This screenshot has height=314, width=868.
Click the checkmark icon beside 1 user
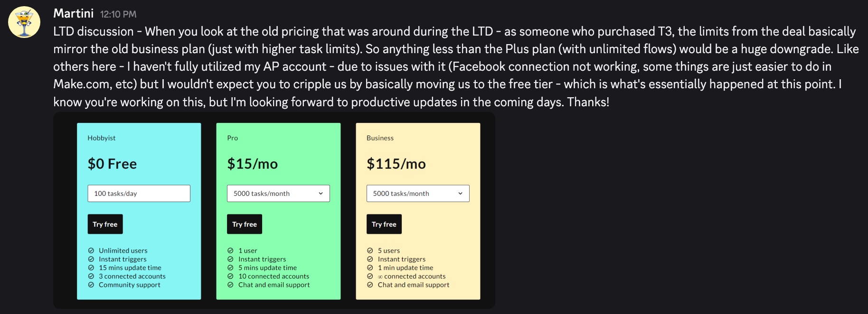(230, 250)
